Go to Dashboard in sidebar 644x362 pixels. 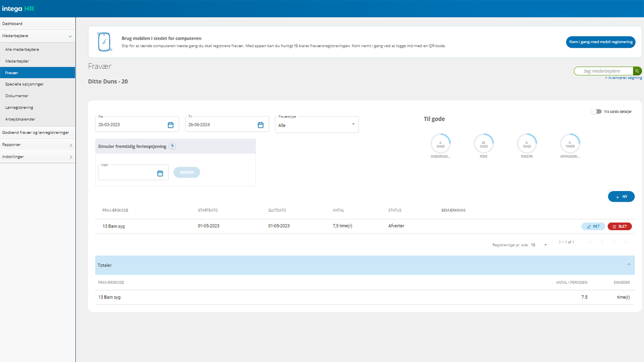(12, 24)
